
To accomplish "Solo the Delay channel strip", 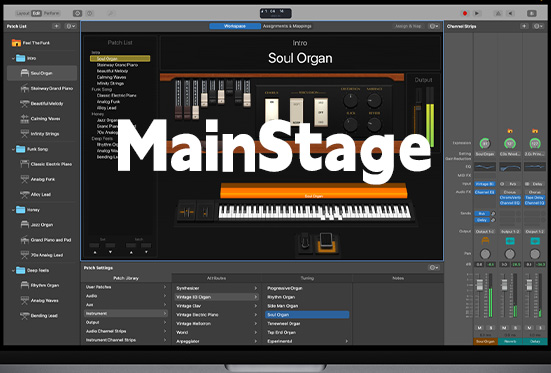I will (x=540, y=328).
